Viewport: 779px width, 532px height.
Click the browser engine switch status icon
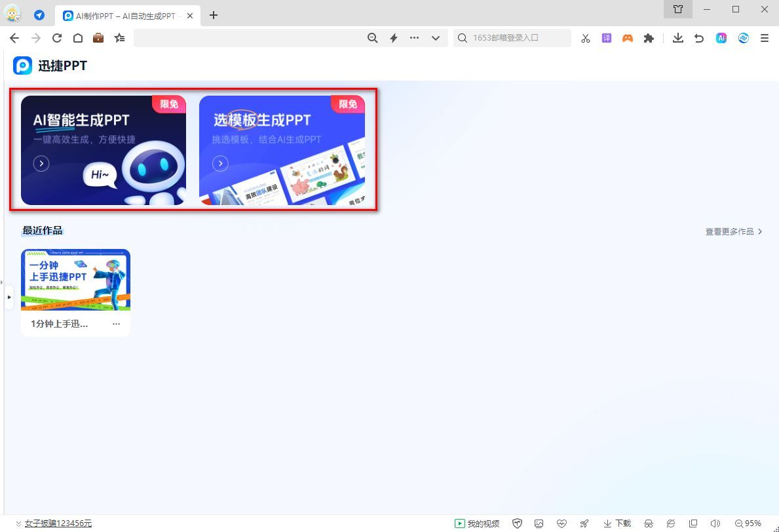(x=671, y=523)
